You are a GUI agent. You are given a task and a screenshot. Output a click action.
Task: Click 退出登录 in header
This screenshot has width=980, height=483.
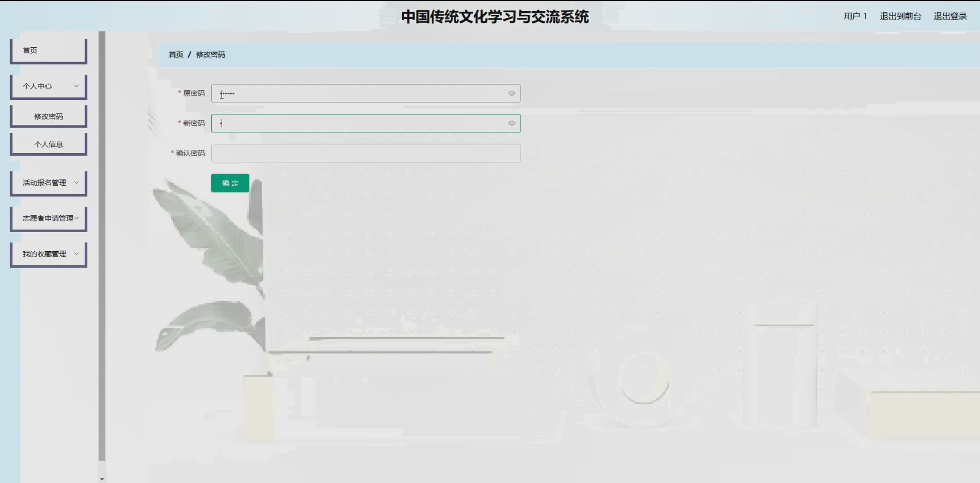[950, 16]
